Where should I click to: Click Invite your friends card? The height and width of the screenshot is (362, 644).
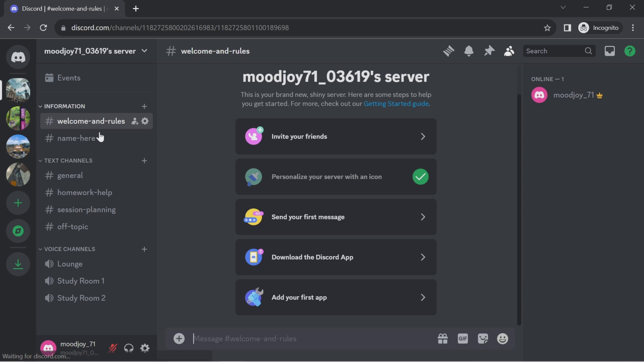336,136
